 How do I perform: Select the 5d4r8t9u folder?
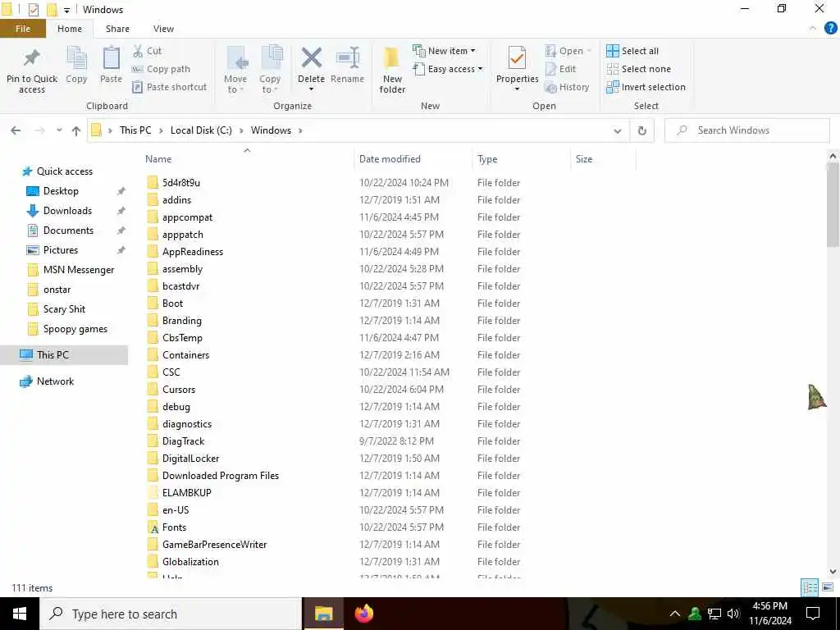[181, 183]
